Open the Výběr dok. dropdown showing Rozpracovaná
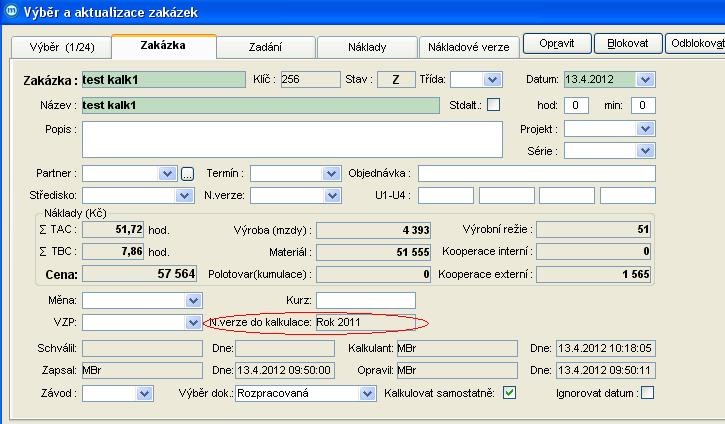The width and height of the screenshot is (725, 424). [x=367, y=393]
